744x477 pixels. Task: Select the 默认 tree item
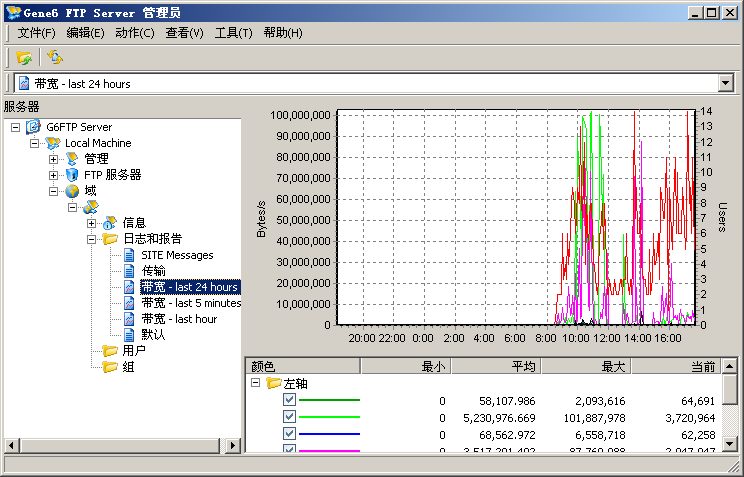pos(153,335)
